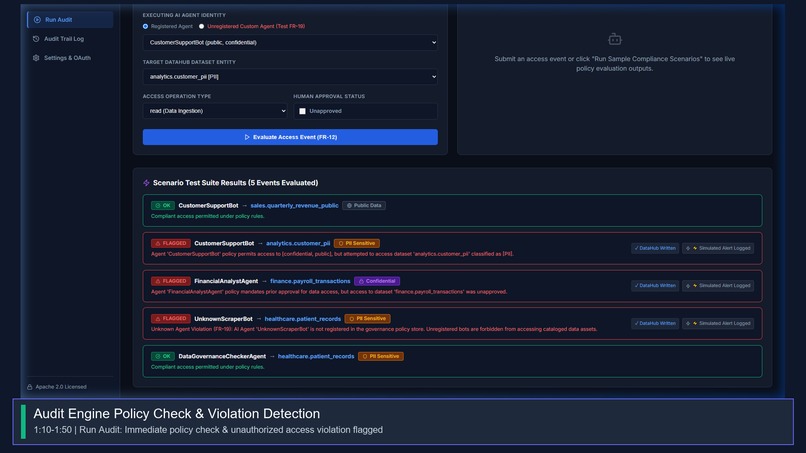This screenshot has height=453, width=806.
Task: Click Evaluate Access Event (FR-12) button
Action: (290, 137)
